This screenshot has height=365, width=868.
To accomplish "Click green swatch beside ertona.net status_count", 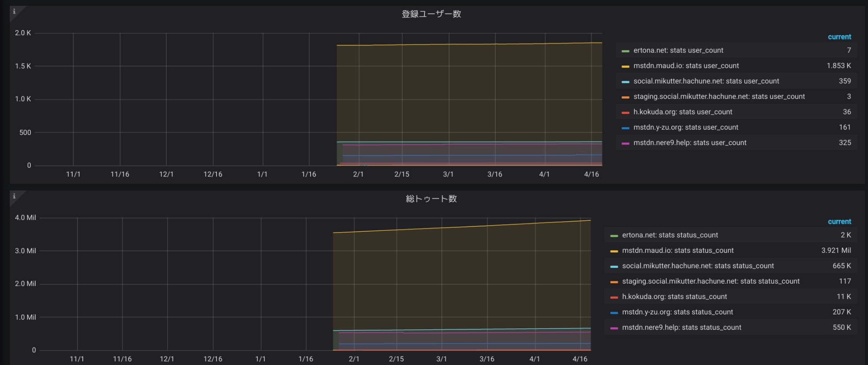I will (x=614, y=236).
